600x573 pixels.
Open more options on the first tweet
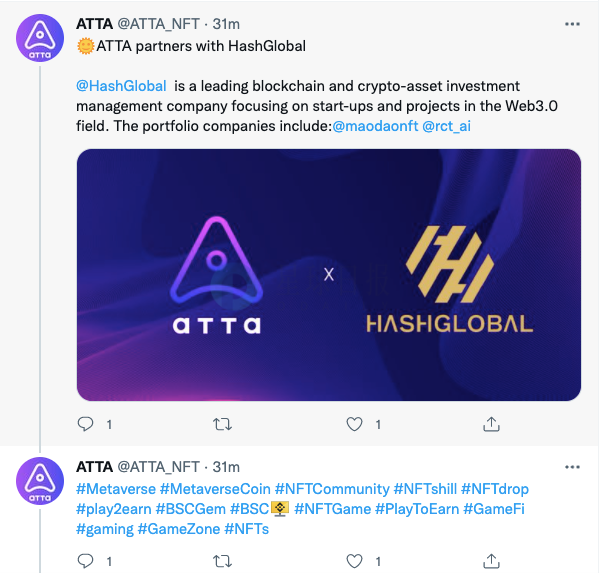tap(572, 24)
